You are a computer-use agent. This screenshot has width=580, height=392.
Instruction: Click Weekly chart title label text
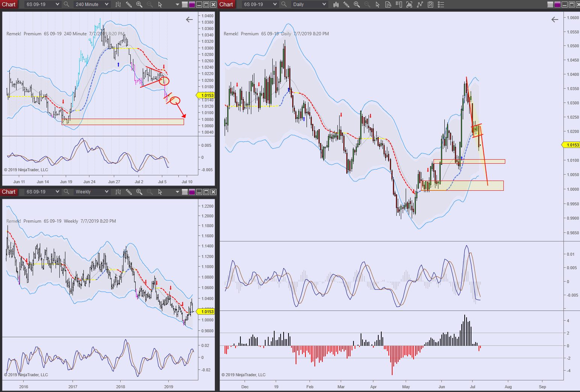point(61,221)
